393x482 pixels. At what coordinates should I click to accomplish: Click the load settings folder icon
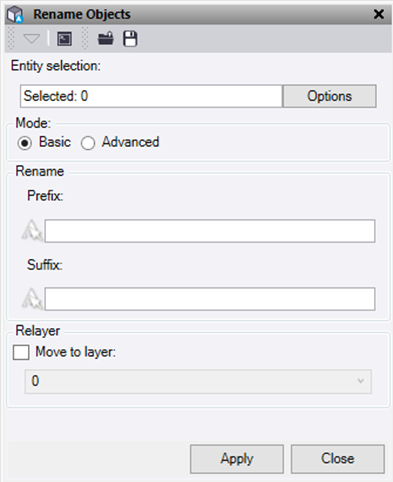click(106, 38)
